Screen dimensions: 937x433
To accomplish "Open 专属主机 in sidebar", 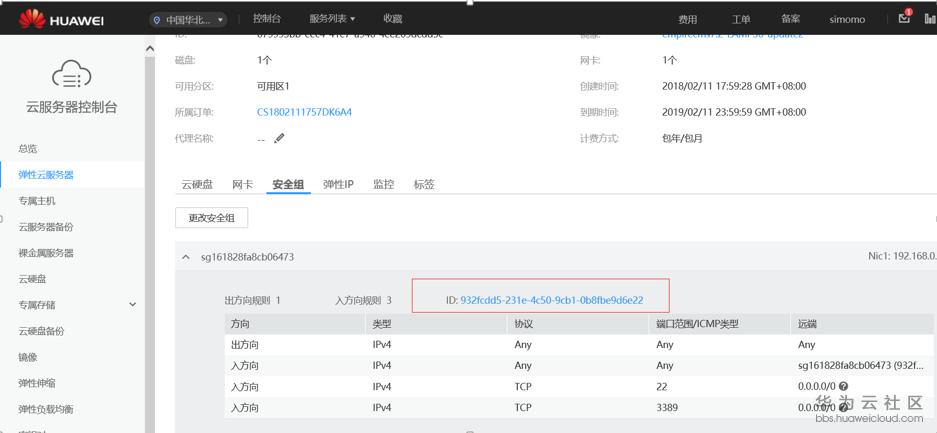I will coord(37,201).
